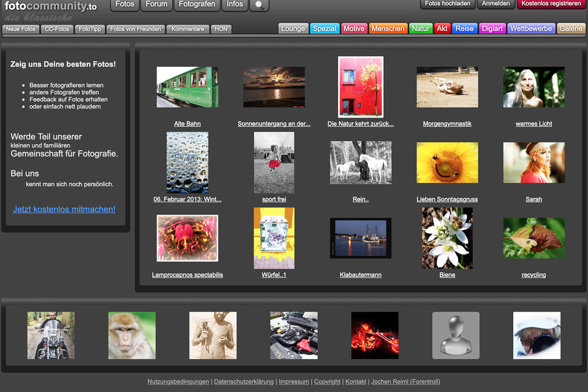
Task: Open the photographer with camera avatar
Action: 537,335
